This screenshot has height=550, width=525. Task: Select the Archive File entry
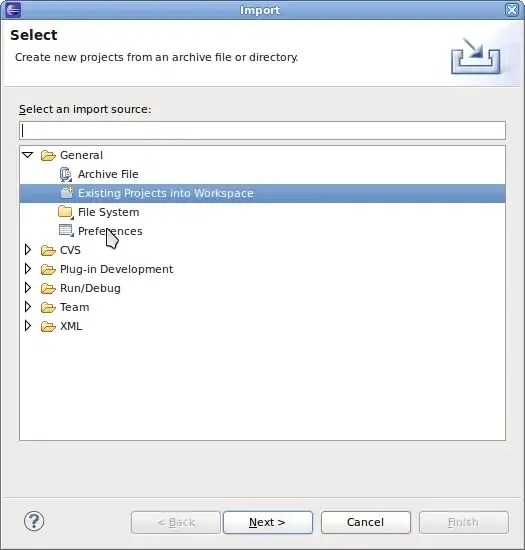108,174
